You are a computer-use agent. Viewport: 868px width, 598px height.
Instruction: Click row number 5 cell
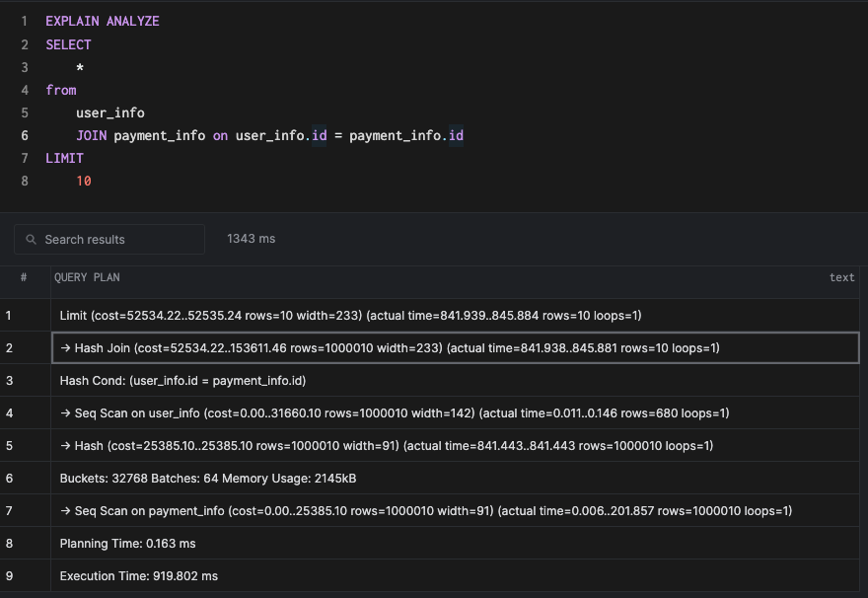[x=9, y=446]
